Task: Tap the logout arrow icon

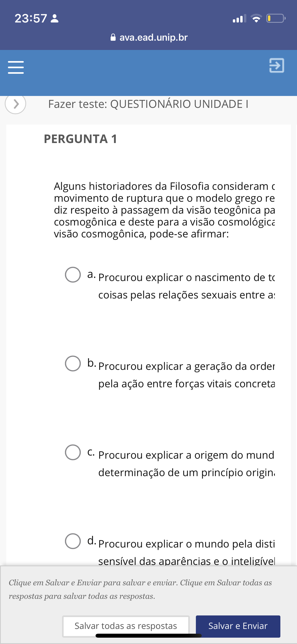Action: click(x=276, y=65)
